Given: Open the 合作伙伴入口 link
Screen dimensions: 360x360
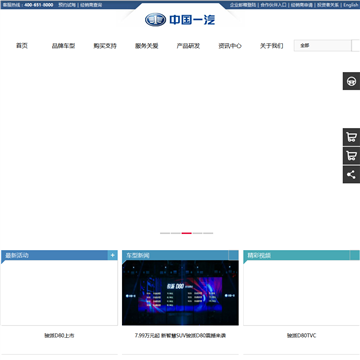Looking at the screenshot, I should (273, 5).
